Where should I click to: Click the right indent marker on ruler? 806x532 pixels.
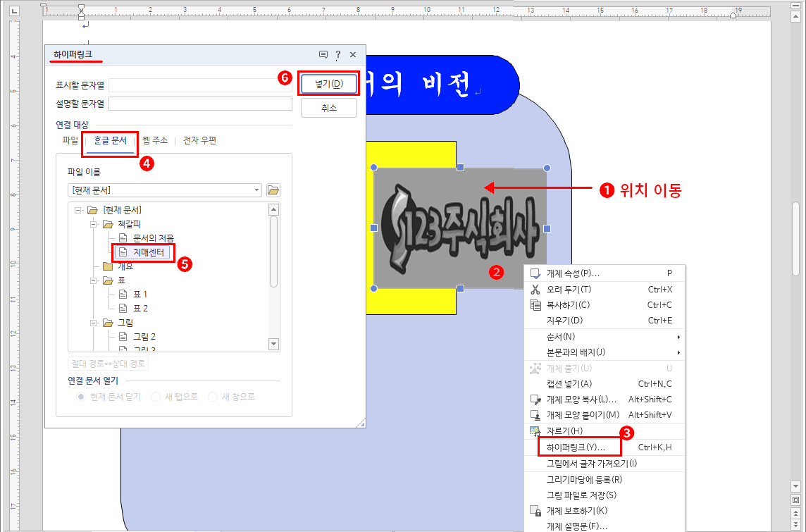click(x=733, y=16)
